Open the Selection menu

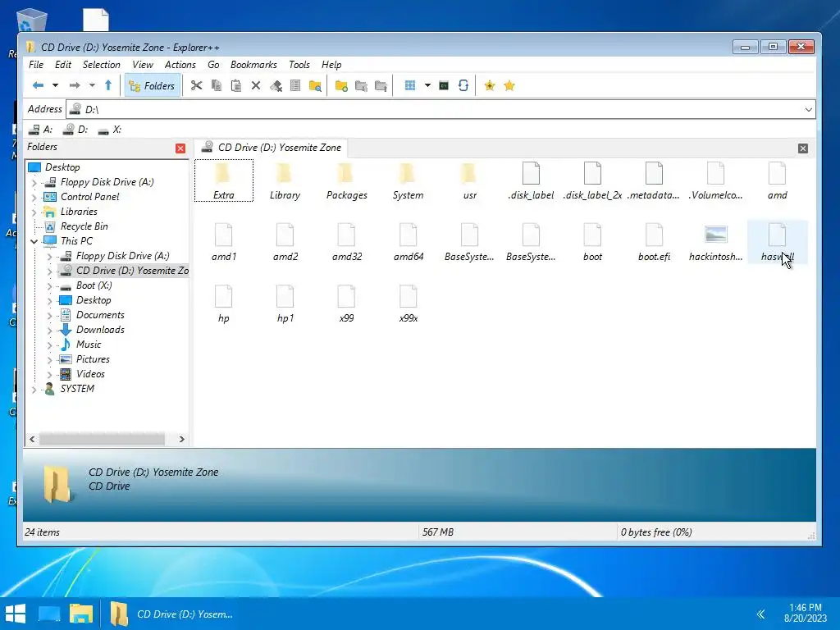(101, 65)
